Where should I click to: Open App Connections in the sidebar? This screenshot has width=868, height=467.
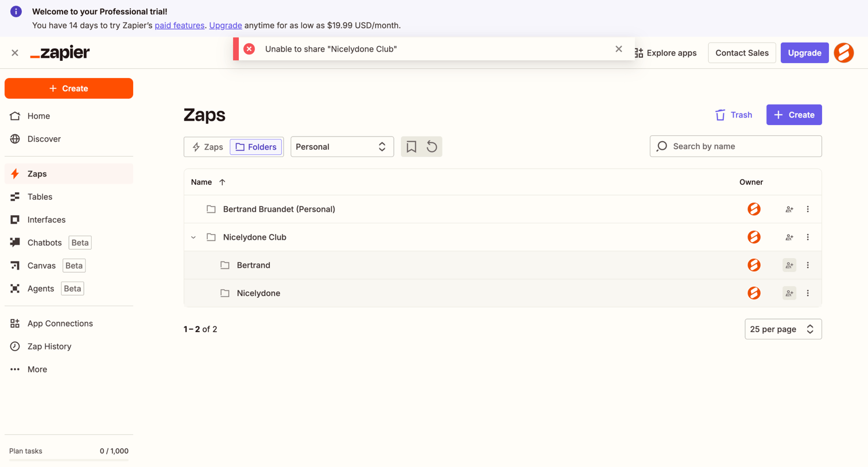[x=69, y=324]
